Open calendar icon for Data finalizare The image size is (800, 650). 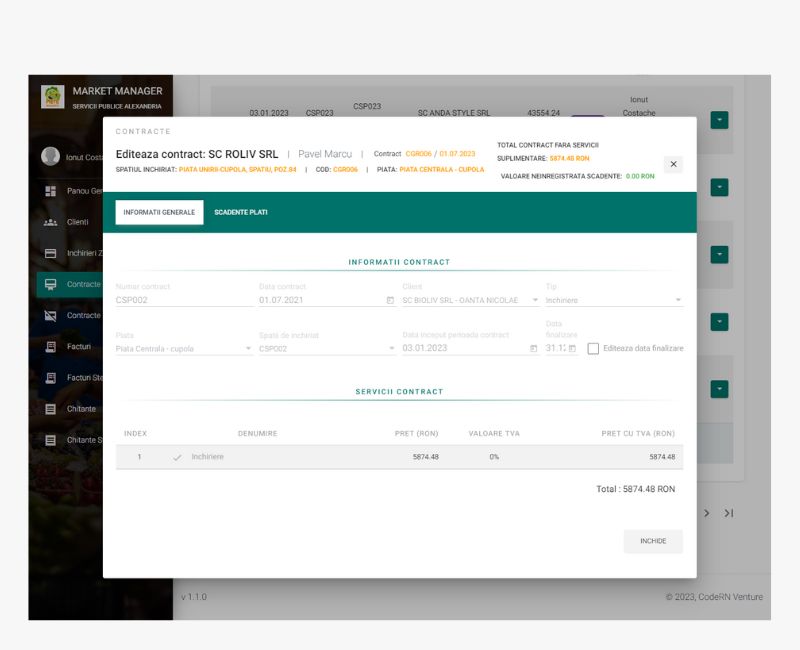[572, 349]
